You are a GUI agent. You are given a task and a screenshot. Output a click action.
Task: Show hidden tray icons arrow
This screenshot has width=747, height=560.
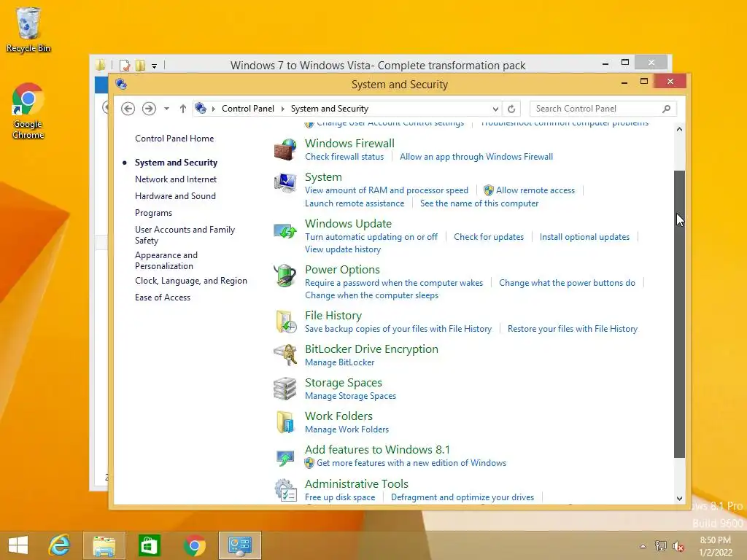pos(643,546)
